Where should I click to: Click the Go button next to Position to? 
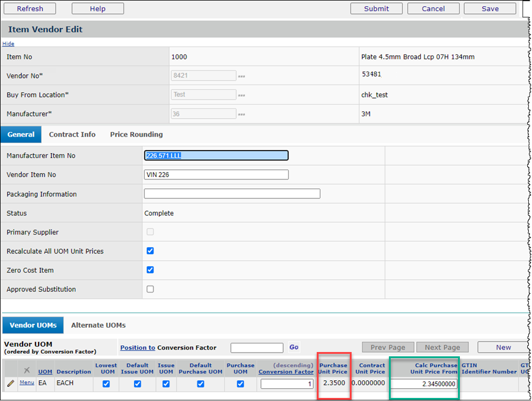click(294, 347)
